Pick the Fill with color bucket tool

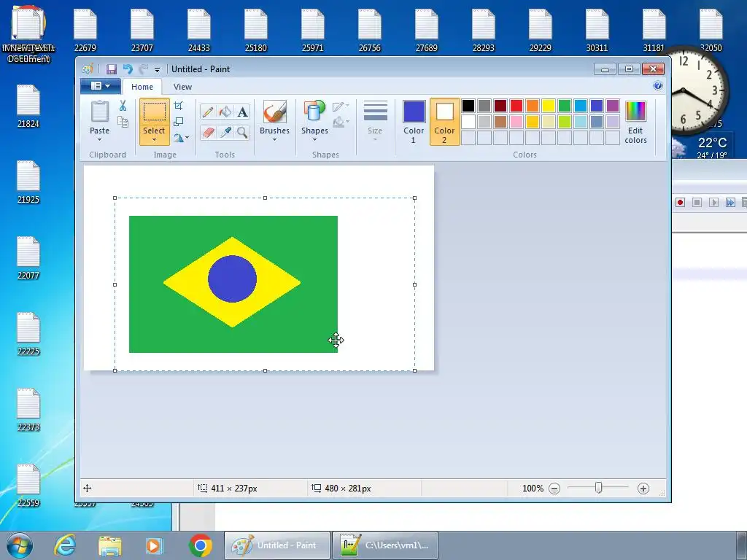pyautogui.click(x=225, y=112)
